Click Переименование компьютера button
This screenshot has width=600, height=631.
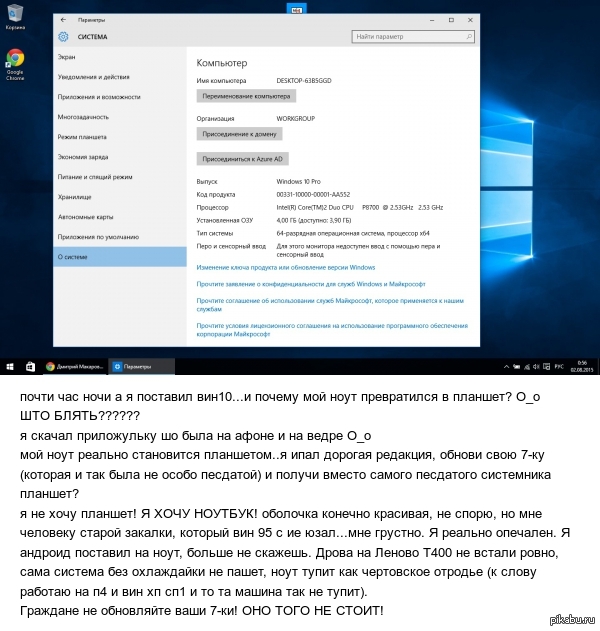click(x=246, y=96)
